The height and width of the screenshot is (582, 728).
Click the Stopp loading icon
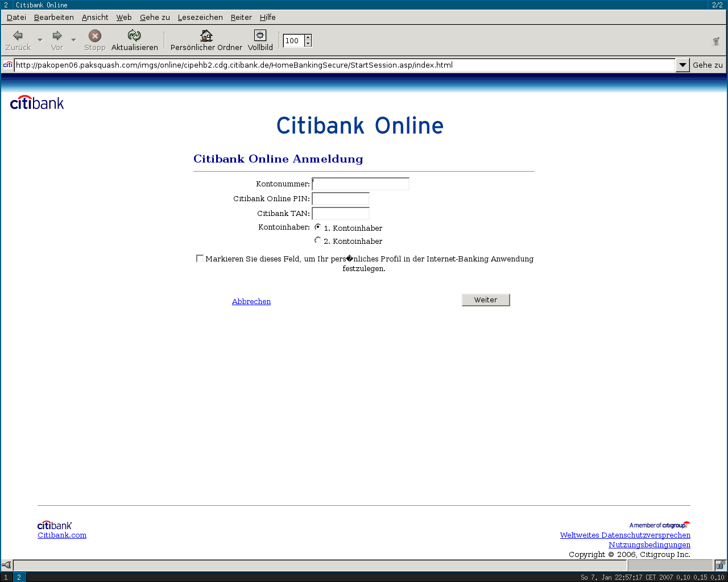95,36
